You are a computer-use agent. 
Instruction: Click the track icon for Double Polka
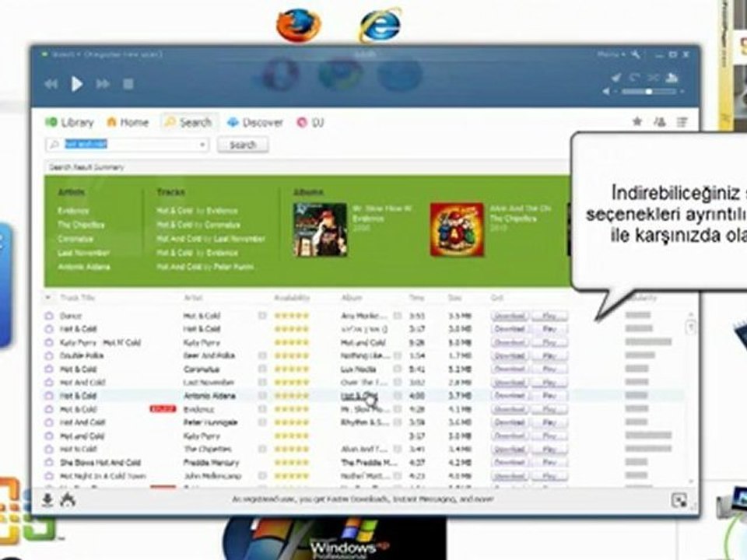pyautogui.click(x=49, y=355)
